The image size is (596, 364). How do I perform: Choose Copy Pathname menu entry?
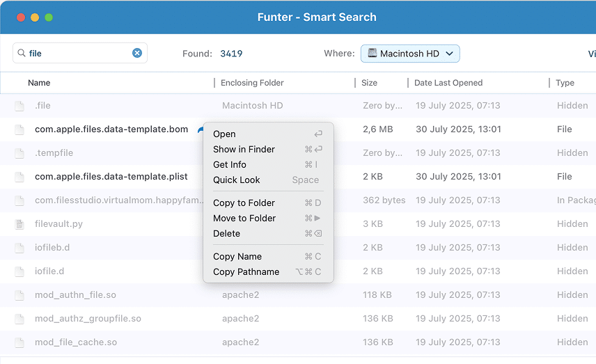(x=268, y=271)
